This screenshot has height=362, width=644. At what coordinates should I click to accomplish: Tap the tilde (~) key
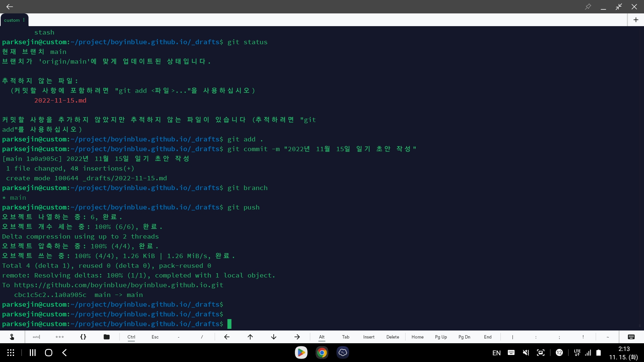click(608, 337)
